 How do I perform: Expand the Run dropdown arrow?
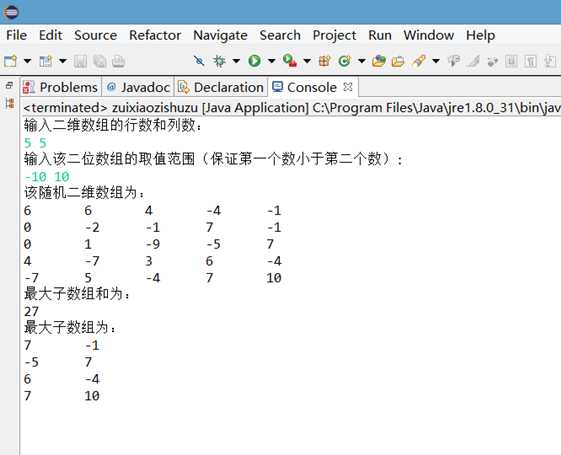(x=272, y=61)
